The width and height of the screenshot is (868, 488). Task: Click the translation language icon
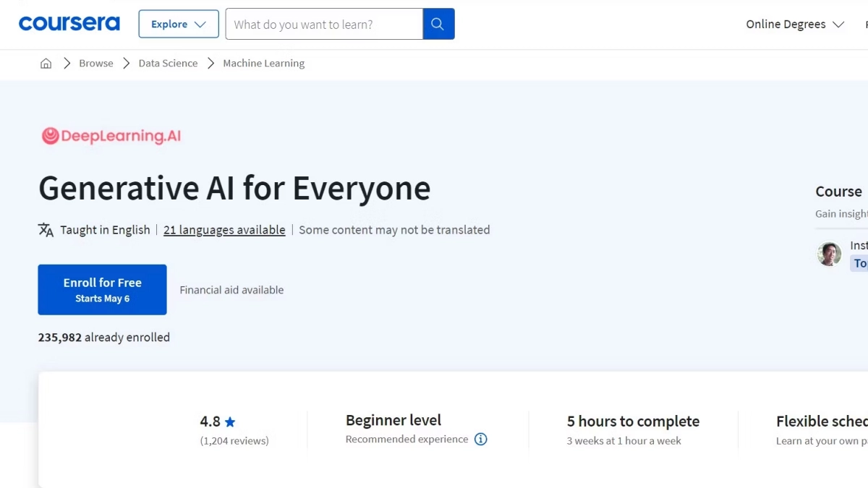coord(46,230)
